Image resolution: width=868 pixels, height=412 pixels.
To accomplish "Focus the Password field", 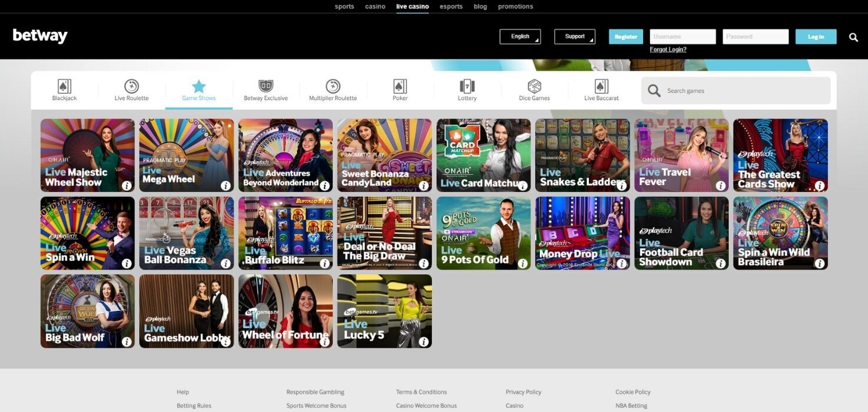I will click(756, 36).
